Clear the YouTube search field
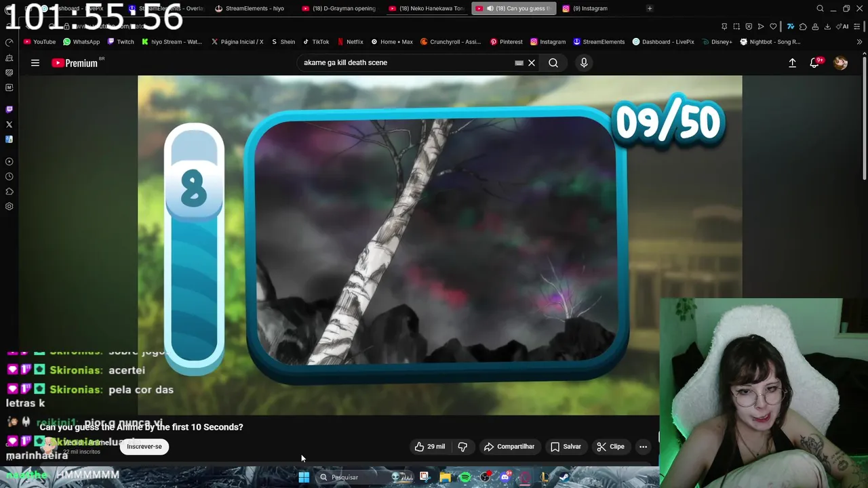 point(532,63)
